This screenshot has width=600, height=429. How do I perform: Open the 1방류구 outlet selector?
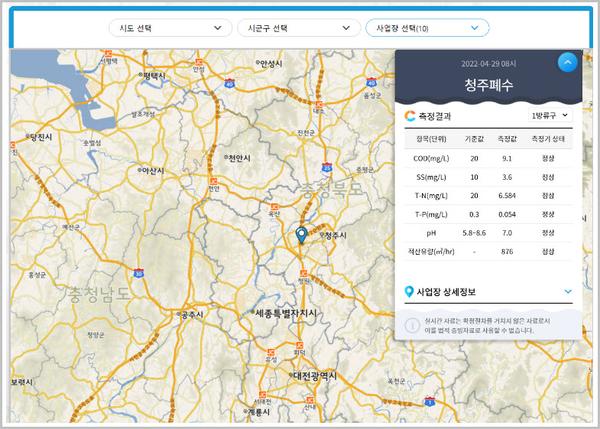550,115
